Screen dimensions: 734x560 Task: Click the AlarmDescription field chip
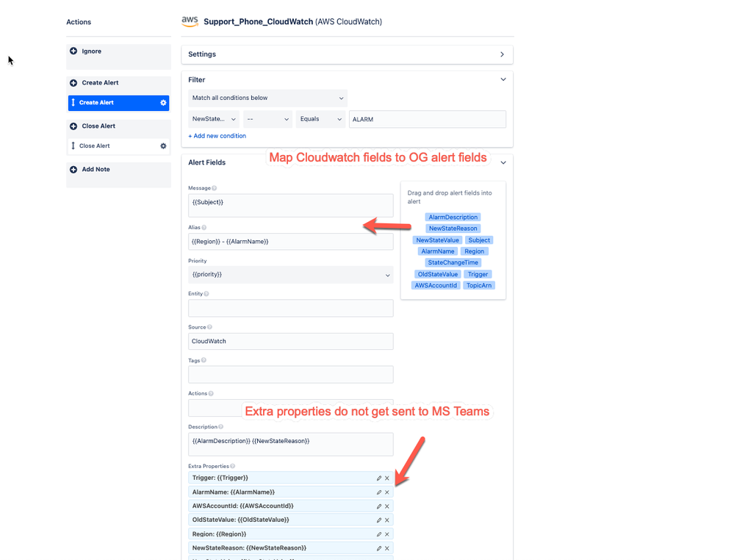point(453,218)
